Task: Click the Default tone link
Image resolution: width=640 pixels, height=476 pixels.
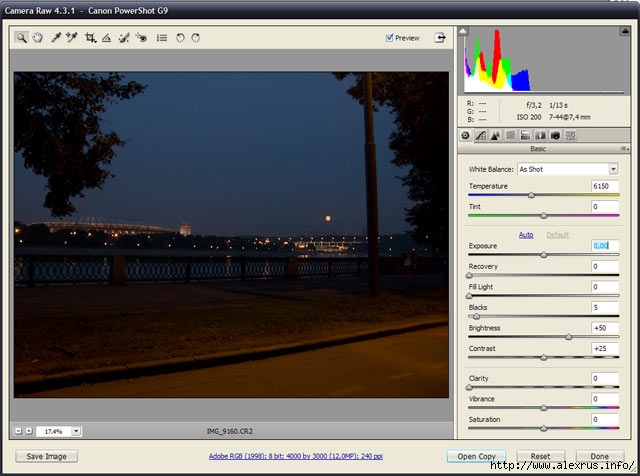Action: tap(558, 235)
